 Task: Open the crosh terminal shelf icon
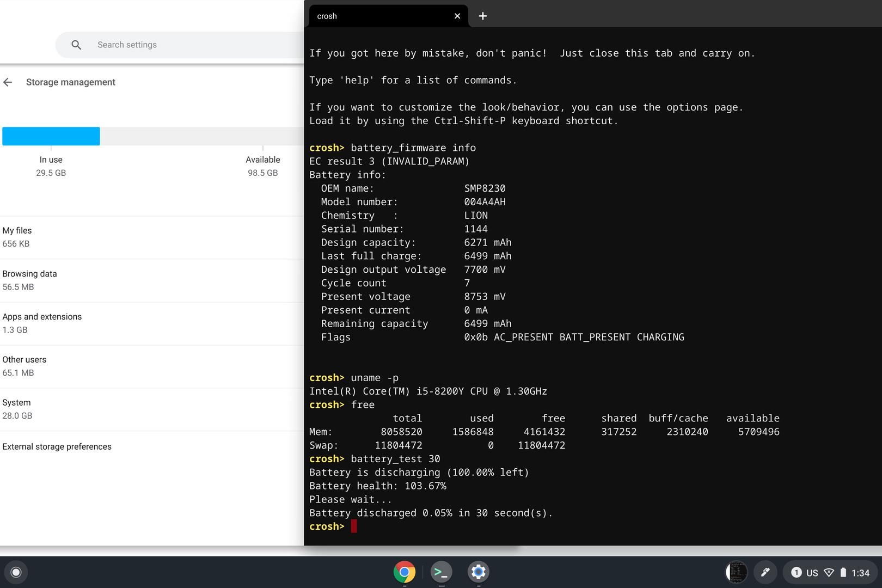(x=441, y=572)
